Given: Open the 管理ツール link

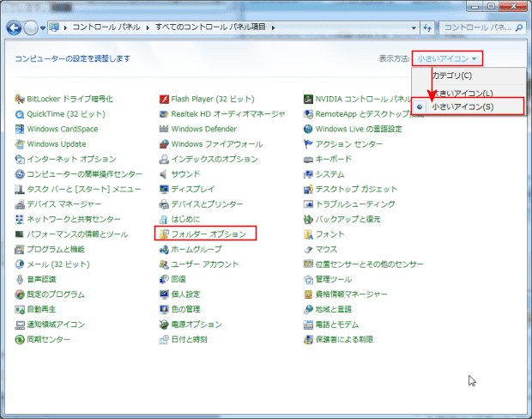Looking at the screenshot, I should [x=334, y=279].
